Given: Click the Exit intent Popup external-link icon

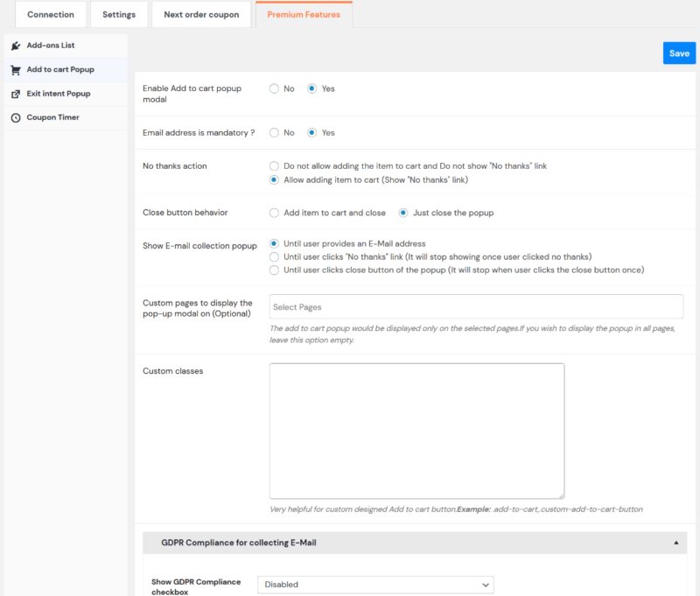Looking at the screenshot, I should click(16, 94).
